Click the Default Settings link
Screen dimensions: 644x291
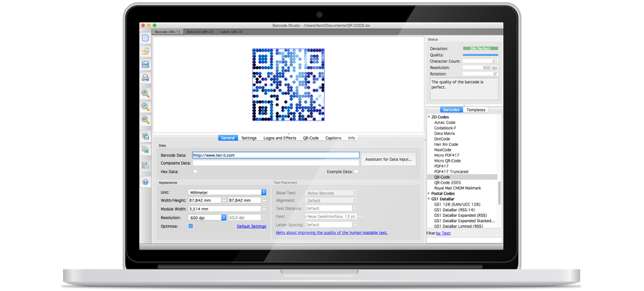click(x=252, y=226)
